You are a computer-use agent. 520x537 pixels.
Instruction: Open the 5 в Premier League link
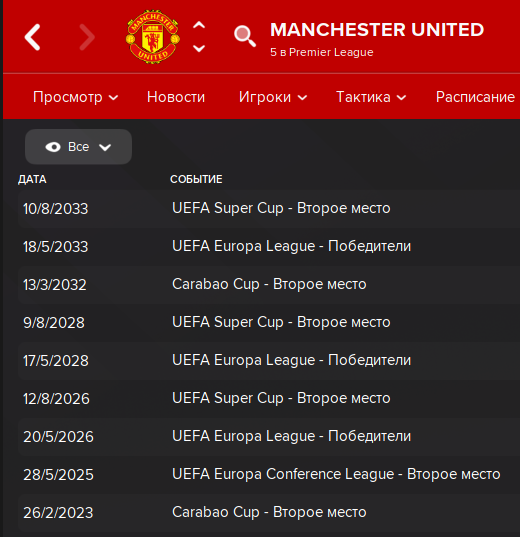click(x=322, y=52)
